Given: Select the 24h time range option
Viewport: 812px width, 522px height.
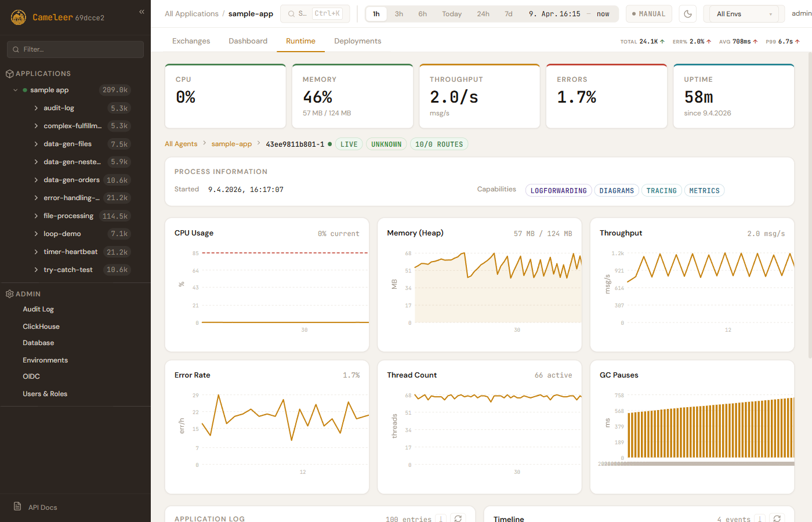Looking at the screenshot, I should point(483,14).
